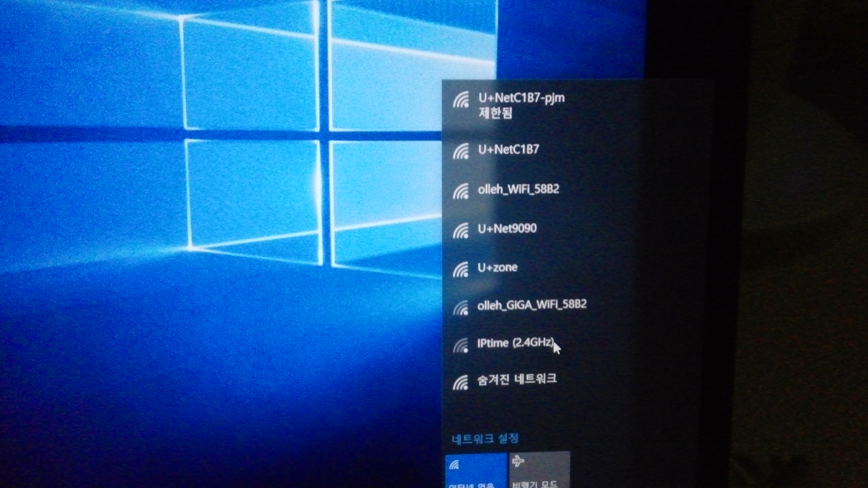Click Wi-Fi signal icon beside olleh_WiFi_58B2
Screen dimensions: 868x488
[x=461, y=191]
